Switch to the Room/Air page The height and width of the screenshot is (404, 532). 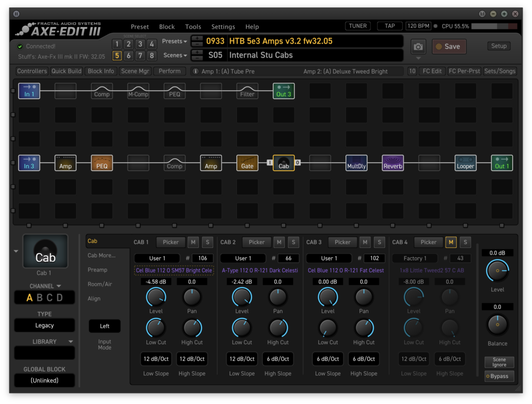(100, 284)
